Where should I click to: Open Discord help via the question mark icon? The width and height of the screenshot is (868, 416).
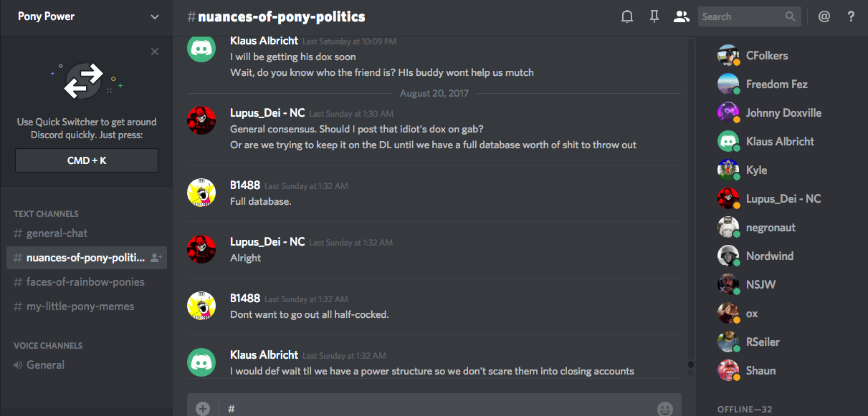pyautogui.click(x=851, y=16)
